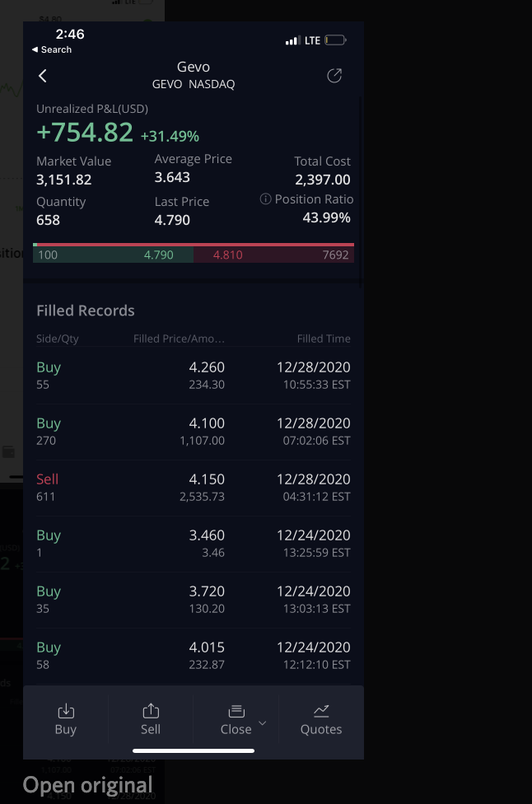Tap the ask size 7692 in quote bar
This screenshot has height=804, width=532.
click(335, 255)
